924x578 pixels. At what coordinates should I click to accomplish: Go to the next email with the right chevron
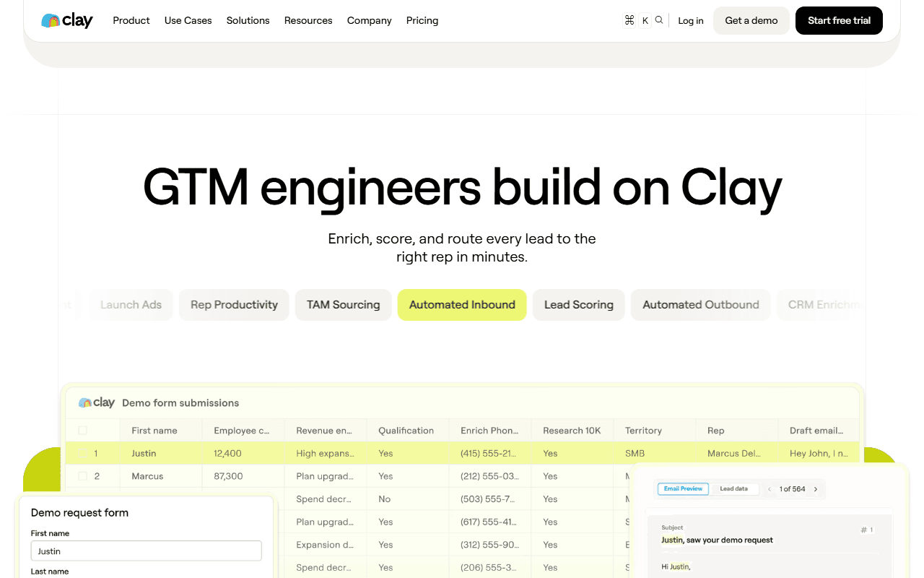coord(816,489)
